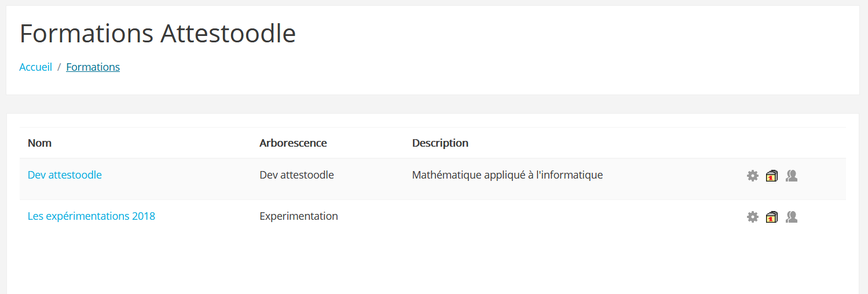
Task: Select the Dev attestoodle arborescence cell
Action: click(x=296, y=175)
